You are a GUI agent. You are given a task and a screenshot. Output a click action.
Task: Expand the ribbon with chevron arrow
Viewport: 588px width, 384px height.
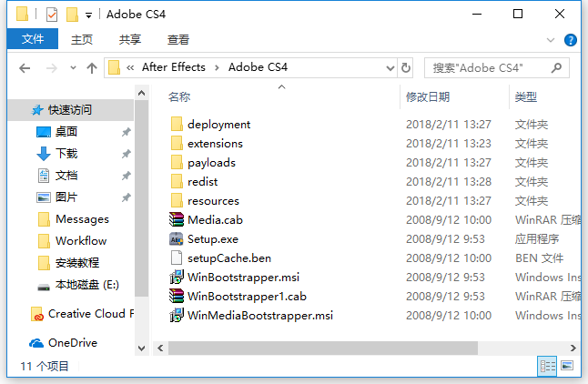[x=551, y=40]
